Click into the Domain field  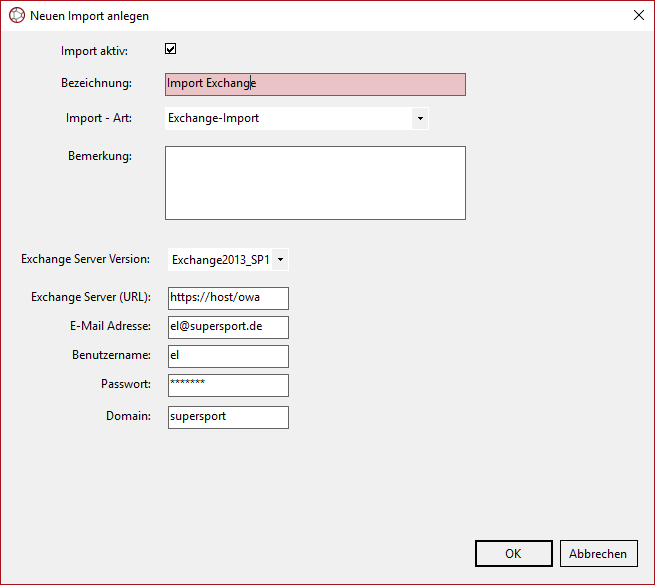click(x=228, y=416)
